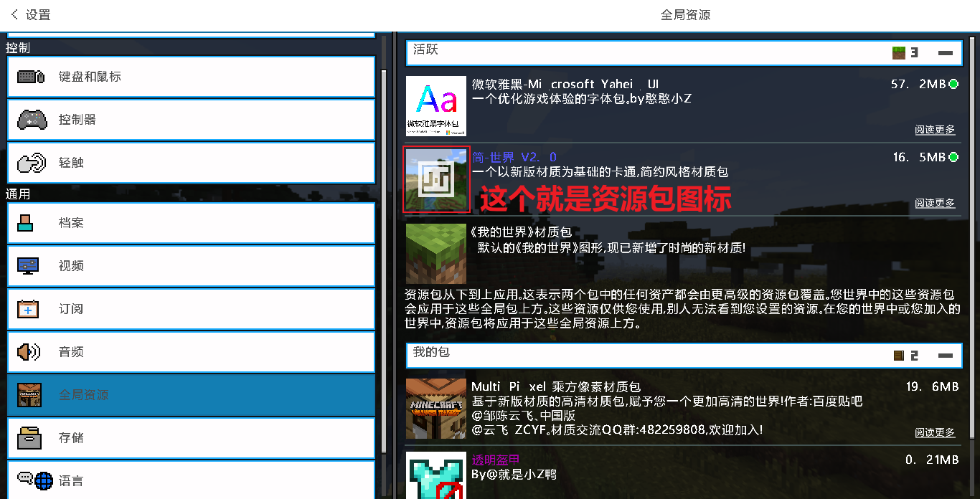The height and width of the screenshot is (499, 980).
Task: Click the 档案 profile figure icon
Action: pos(25,223)
